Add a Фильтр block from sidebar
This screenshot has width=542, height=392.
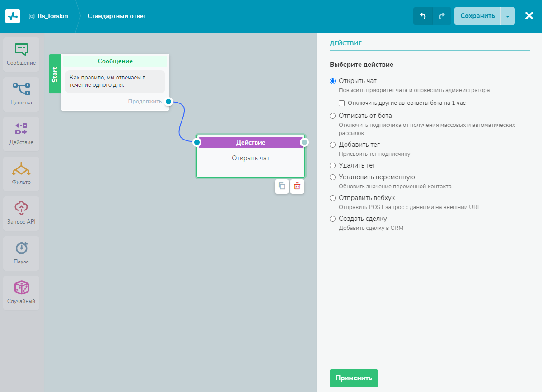coord(21,173)
